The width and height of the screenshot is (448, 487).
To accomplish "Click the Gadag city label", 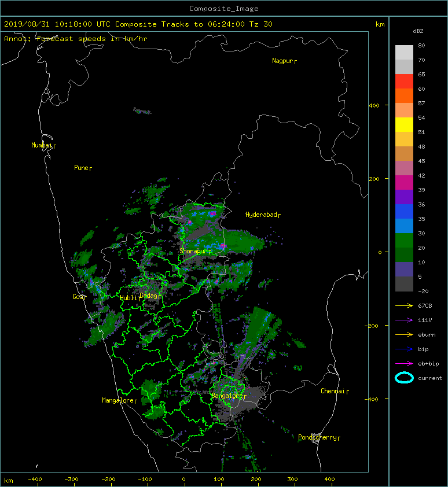I will pyautogui.click(x=150, y=296).
